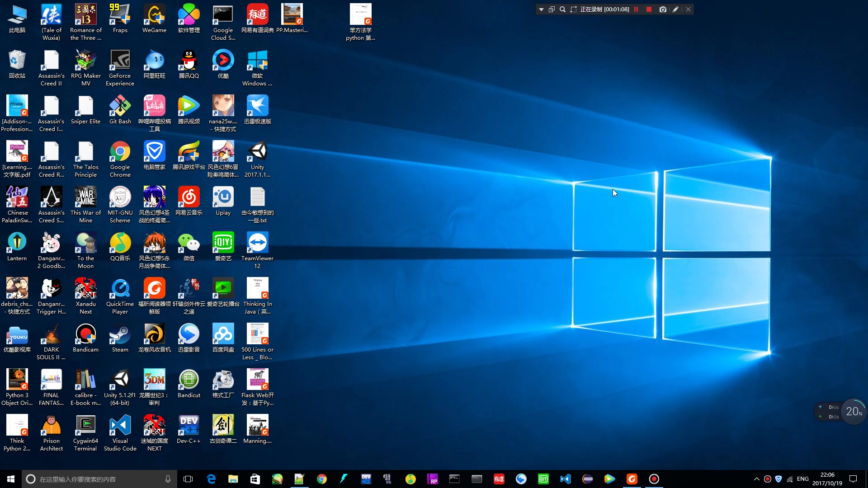The image size is (868, 488).
Task: Open the MIT-GNU Scheme desktop shortcut
Action: tap(120, 205)
